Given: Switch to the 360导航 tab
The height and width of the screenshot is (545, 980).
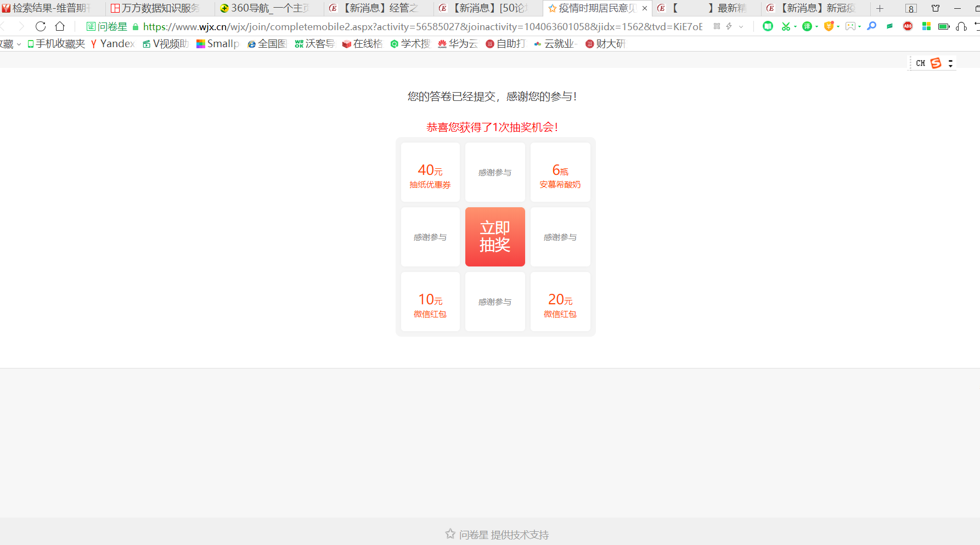Looking at the screenshot, I should pyautogui.click(x=269, y=8).
